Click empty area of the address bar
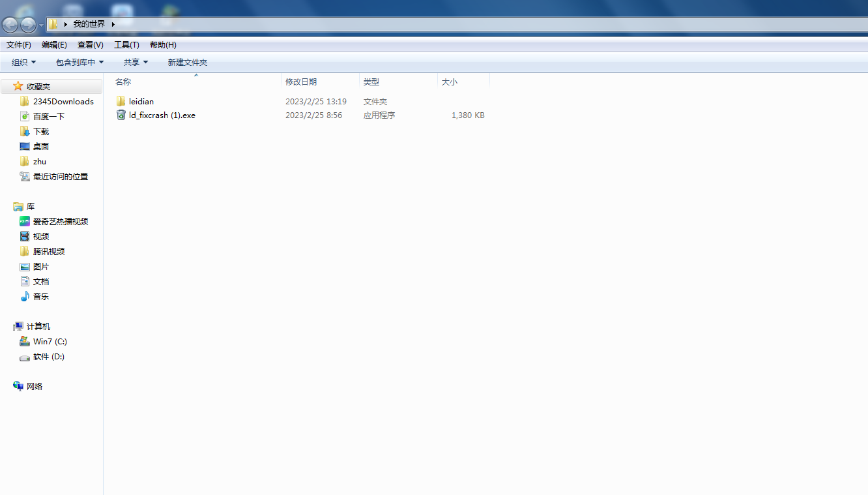Screen dimensions: 868x495 456,24
